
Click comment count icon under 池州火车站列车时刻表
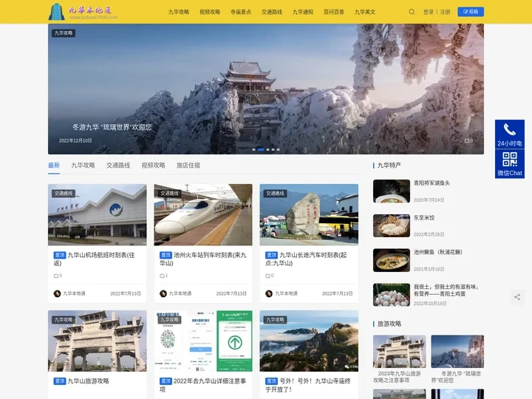[x=163, y=276]
